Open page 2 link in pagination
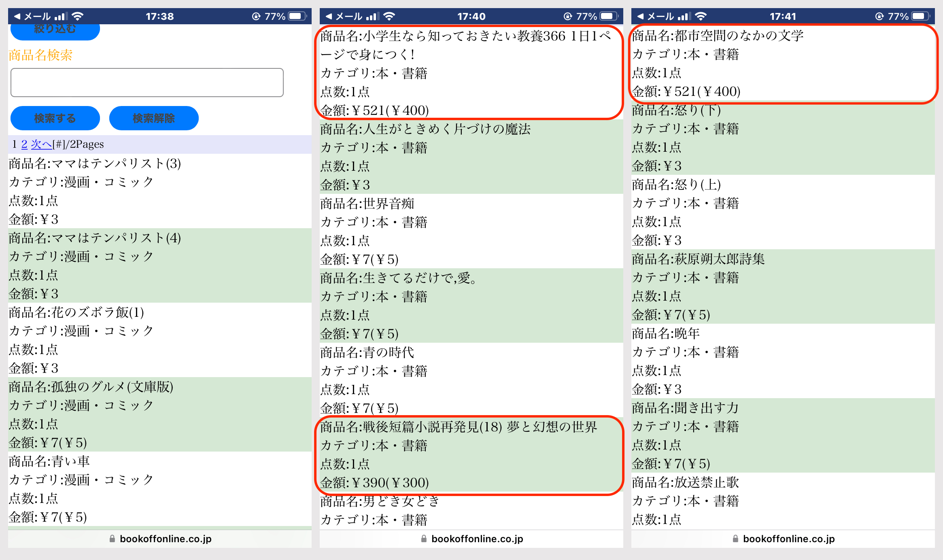 point(24,144)
